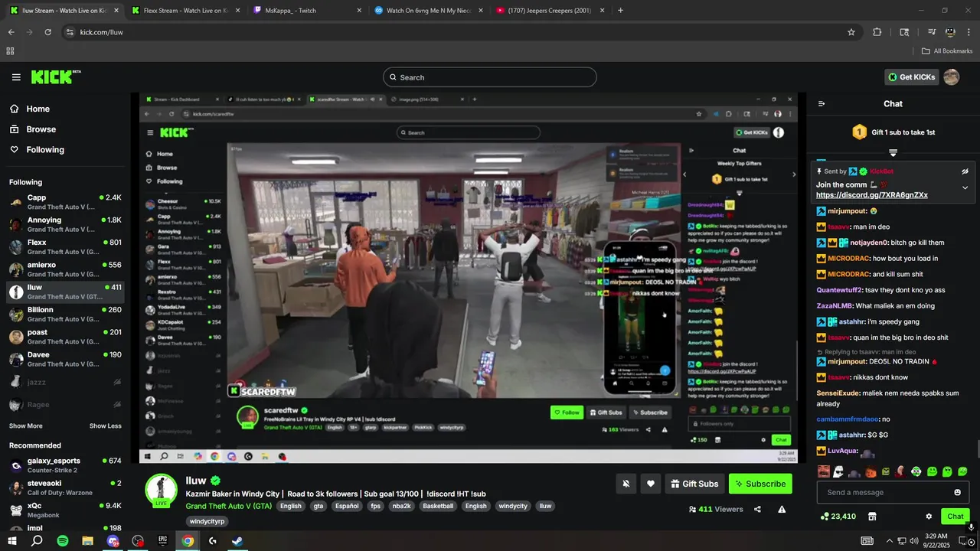The width and height of the screenshot is (980, 551).
Task: Open Browse in sidebar
Action: [41, 129]
